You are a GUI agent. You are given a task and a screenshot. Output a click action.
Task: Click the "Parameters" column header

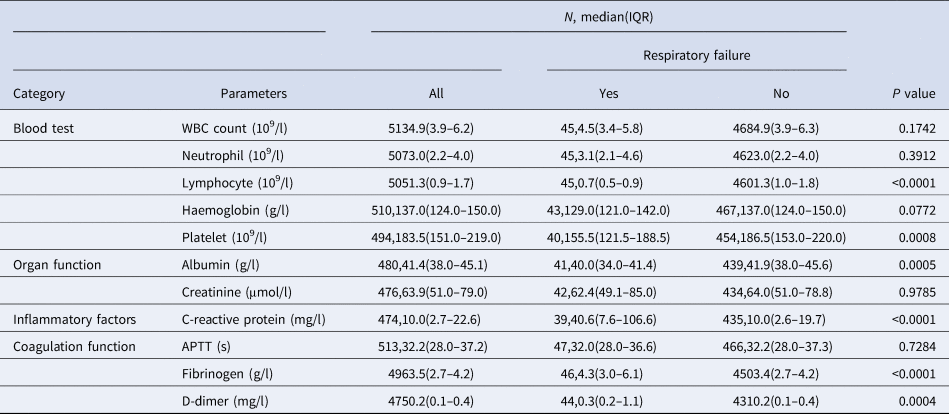pyautogui.click(x=254, y=94)
